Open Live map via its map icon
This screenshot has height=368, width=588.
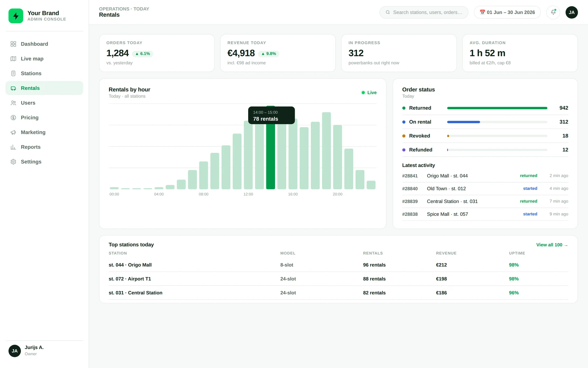tap(13, 59)
